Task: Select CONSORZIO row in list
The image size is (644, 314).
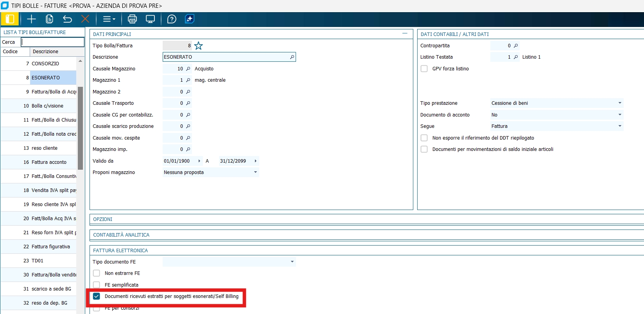Action: pyautogui.click(x=38, y=64)
